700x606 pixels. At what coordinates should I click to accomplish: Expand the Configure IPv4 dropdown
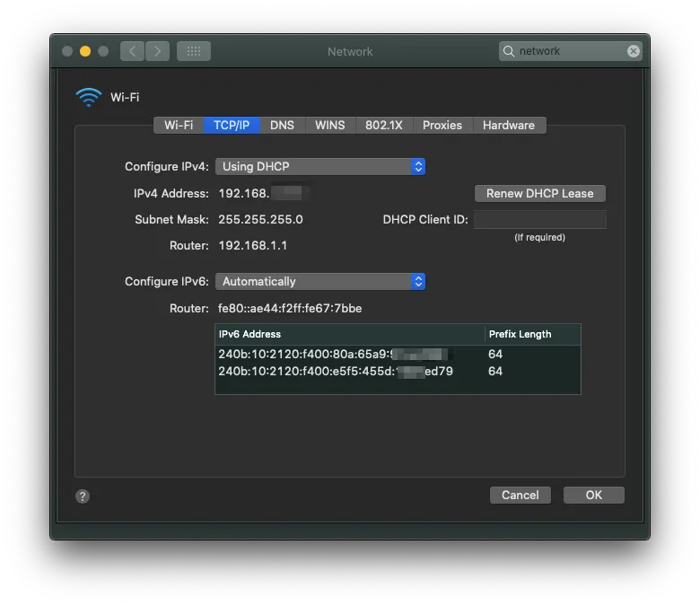pos(319,166)
